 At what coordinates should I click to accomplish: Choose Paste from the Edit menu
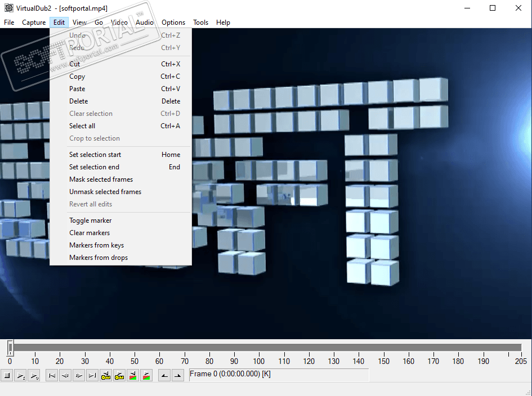click(120, 89)
